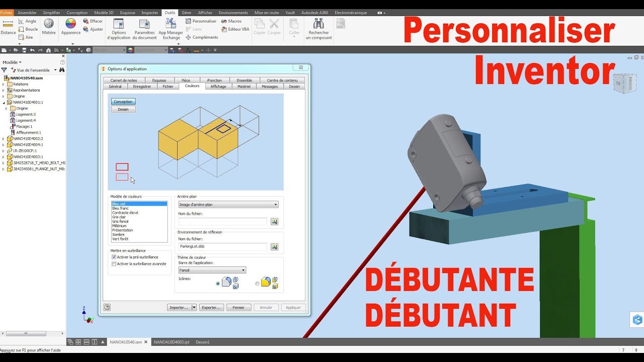Switch to NANO410D4003.ipt document tab
The image size is (644, 362).
click(x=172, y=342)
